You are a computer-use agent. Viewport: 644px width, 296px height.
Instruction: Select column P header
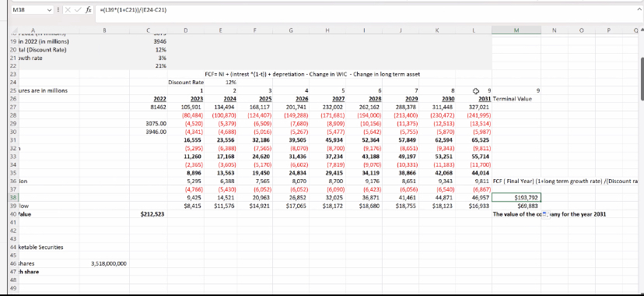coord(609,30)
